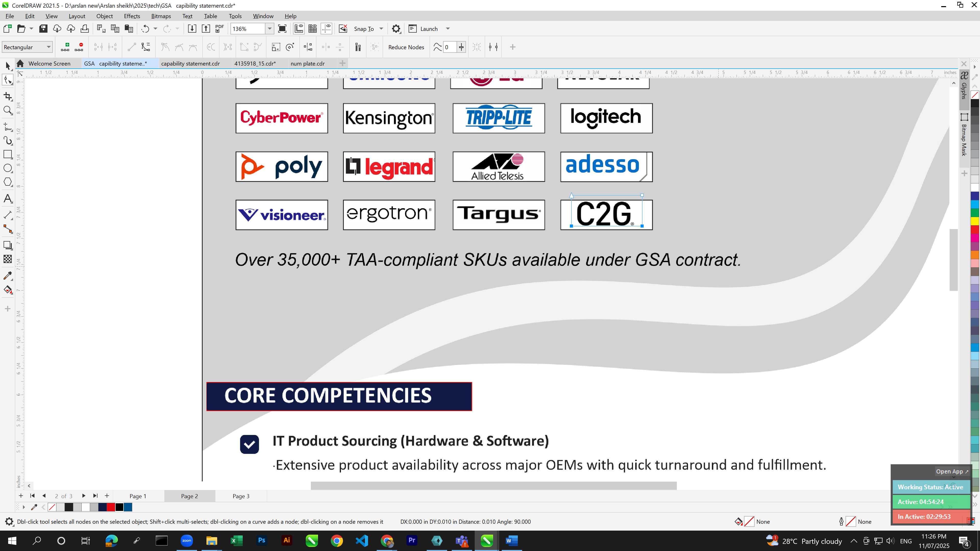The image size is (980, 551).
Task: Click the curve smoothness input field
Action: click(x=450, y=47)
